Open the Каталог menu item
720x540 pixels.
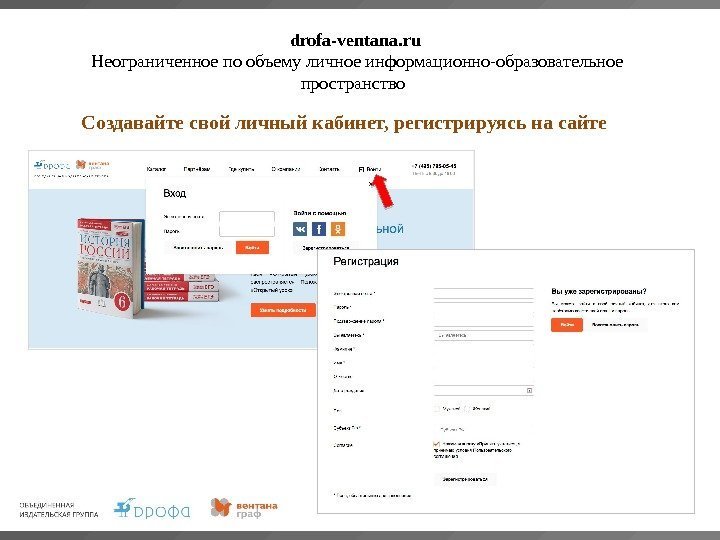point(156,169)
